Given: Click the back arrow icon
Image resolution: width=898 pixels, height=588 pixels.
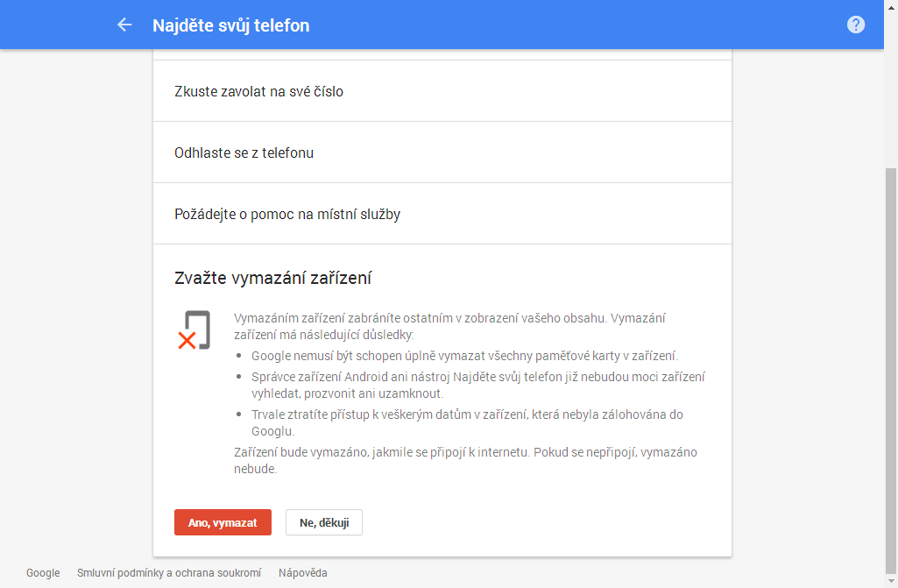Looking at the screenshot, I should [x=124, y=25].
